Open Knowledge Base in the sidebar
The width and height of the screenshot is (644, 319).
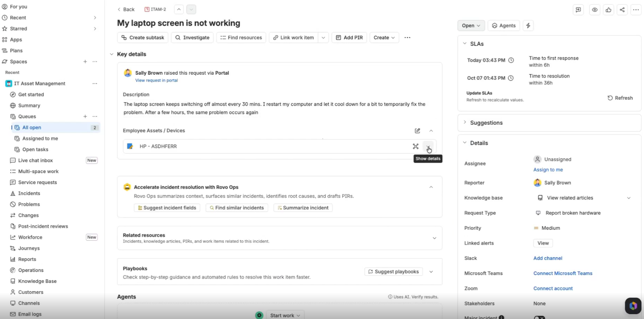point(37,281)
